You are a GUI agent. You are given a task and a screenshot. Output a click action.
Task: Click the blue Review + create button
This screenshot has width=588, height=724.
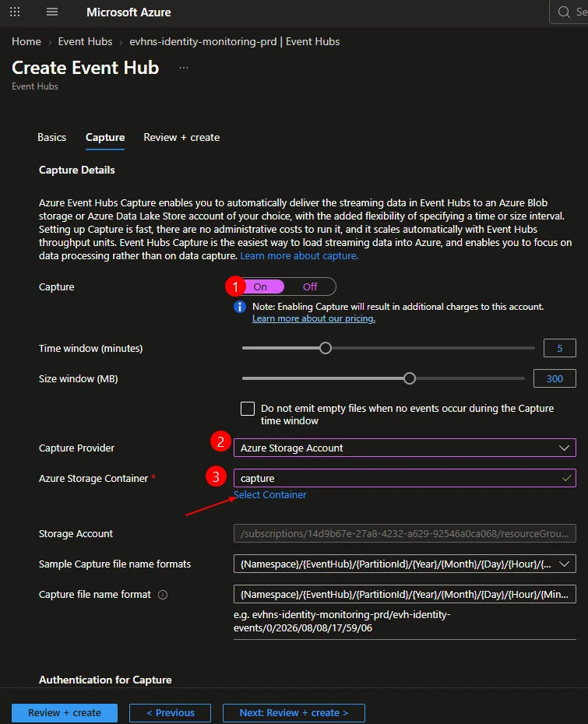pos(65,713)
